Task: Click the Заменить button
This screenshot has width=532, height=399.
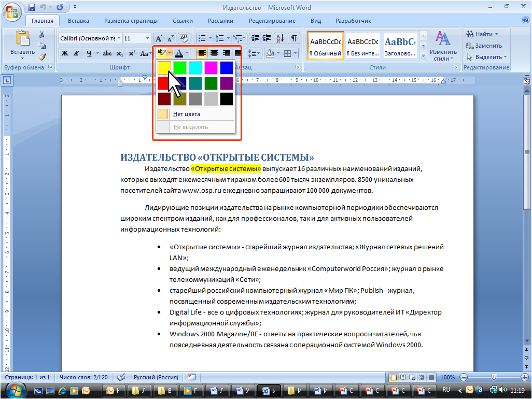Action: (x=484, y=46)
